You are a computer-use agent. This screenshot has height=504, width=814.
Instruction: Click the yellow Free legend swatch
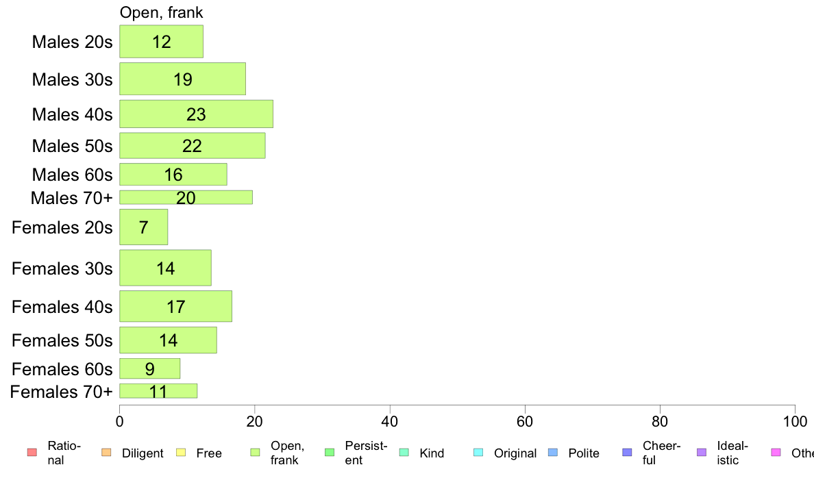click(x=181, y=453)
